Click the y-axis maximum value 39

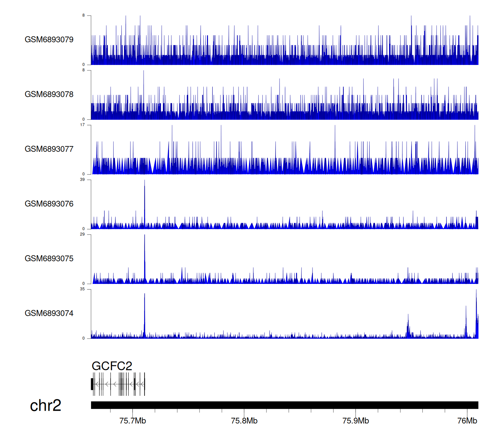pyautogui.click(x=82, y=180)
